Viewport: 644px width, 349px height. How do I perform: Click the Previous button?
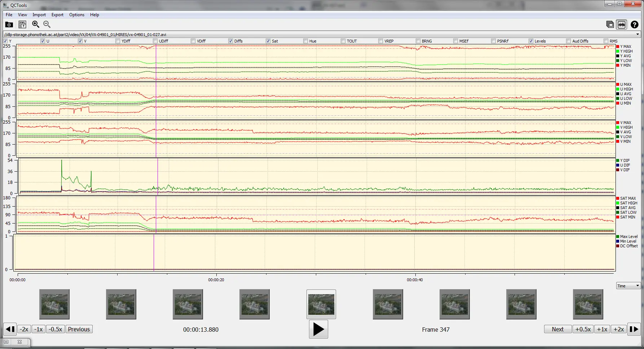tap(79, 329)
